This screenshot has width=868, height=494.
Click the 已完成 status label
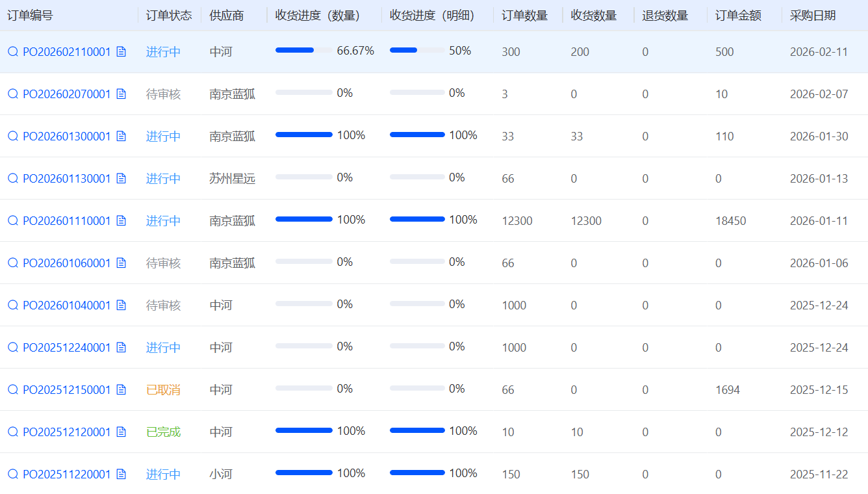click(163, 432)
